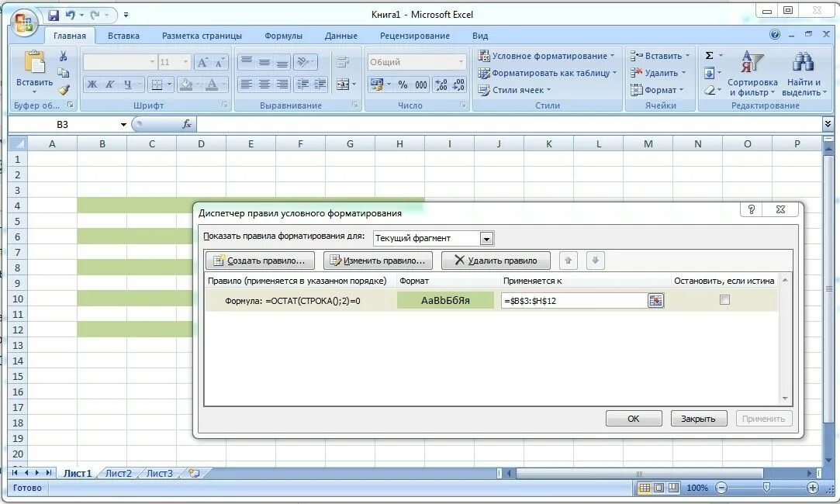This screenshot has width=840, height=504.
Task: Switch to the Вставка tab
Action: pos(123,36)
